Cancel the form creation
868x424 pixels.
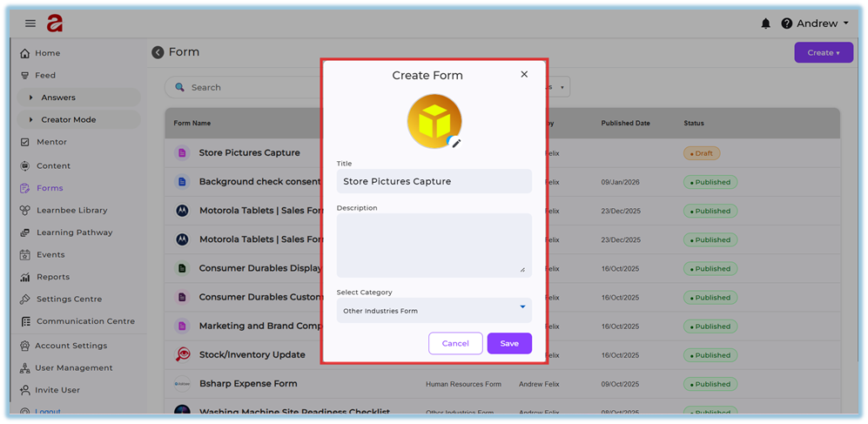tap(455, 343)
